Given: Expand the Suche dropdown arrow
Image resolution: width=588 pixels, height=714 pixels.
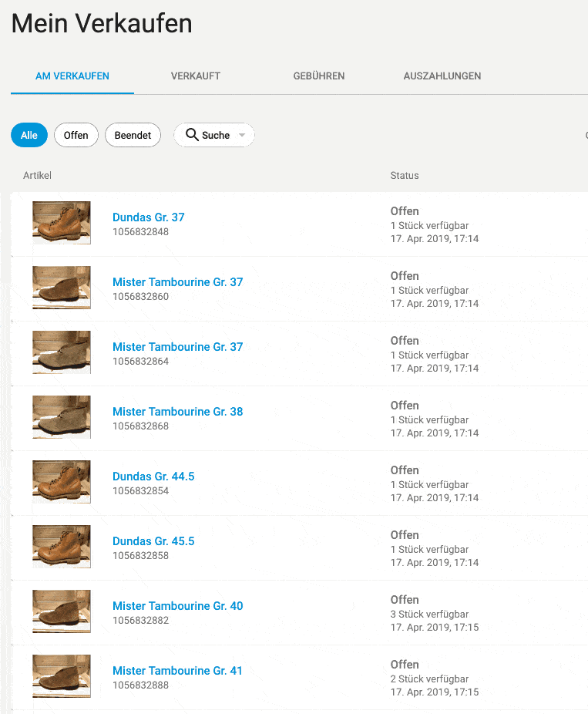Looking at the screenshot, I should pyautogui.click(x=242, y=136).
